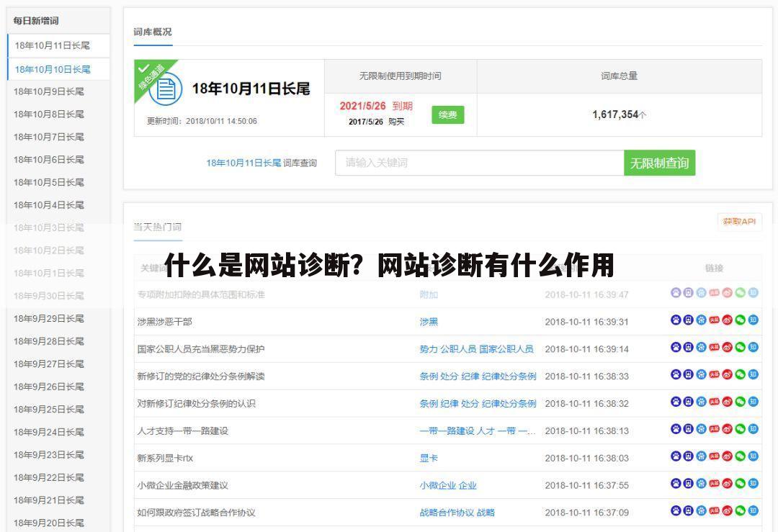
Task: Switch to the 词库概况 tab
Action: [152, 32]
